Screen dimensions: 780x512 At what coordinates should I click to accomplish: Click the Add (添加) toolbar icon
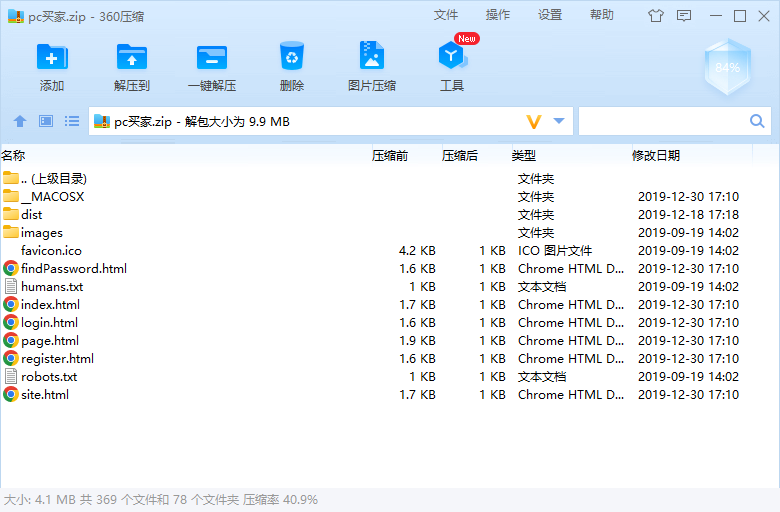pos(52,58)
